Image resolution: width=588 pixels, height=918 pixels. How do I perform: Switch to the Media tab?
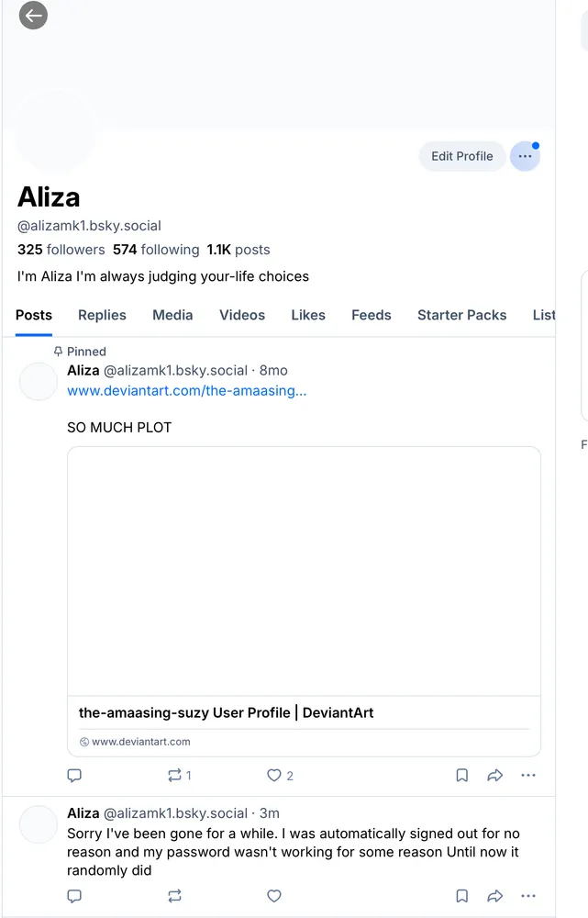(x=172, y=315)
